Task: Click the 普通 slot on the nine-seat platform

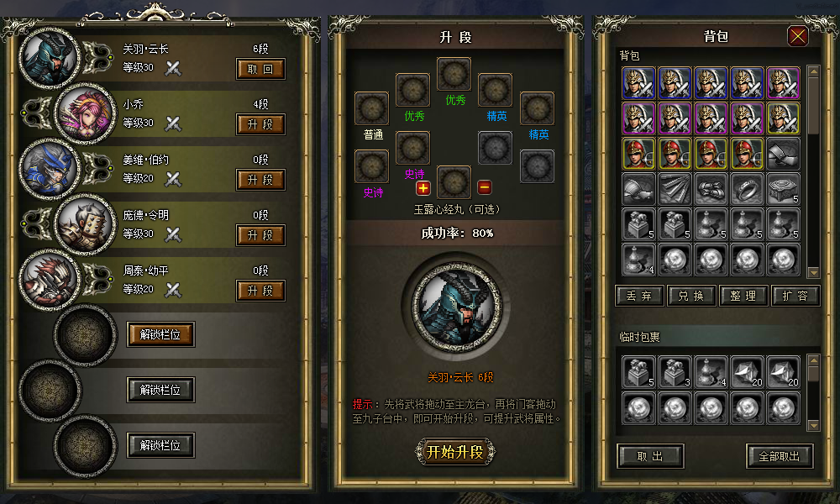Action: pos(372,108)
